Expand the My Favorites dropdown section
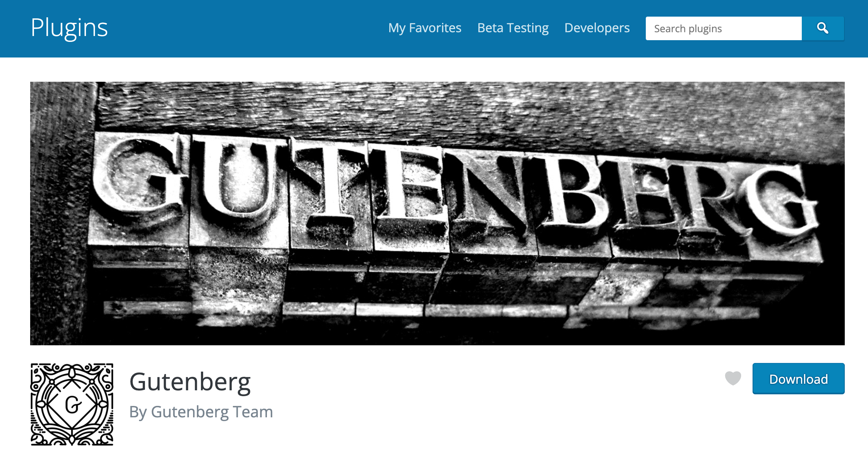868x462 pixels. [x=424, y=27]
